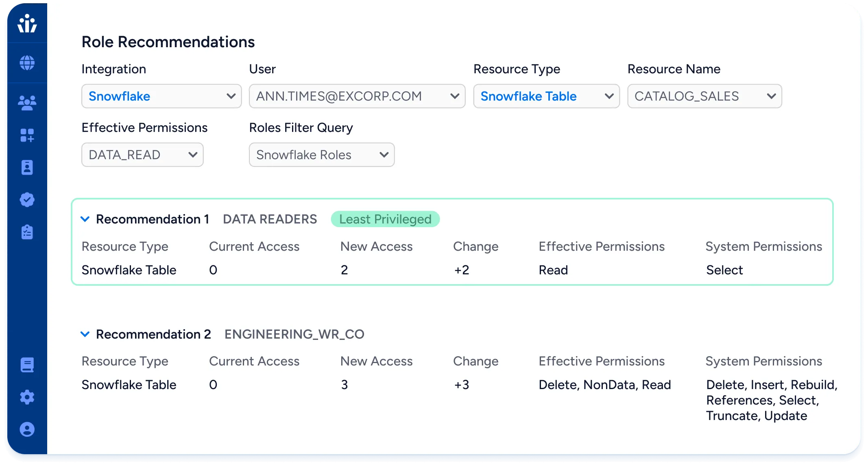Collapse Recommendation 1 chevron

click(x=85, y=219)
